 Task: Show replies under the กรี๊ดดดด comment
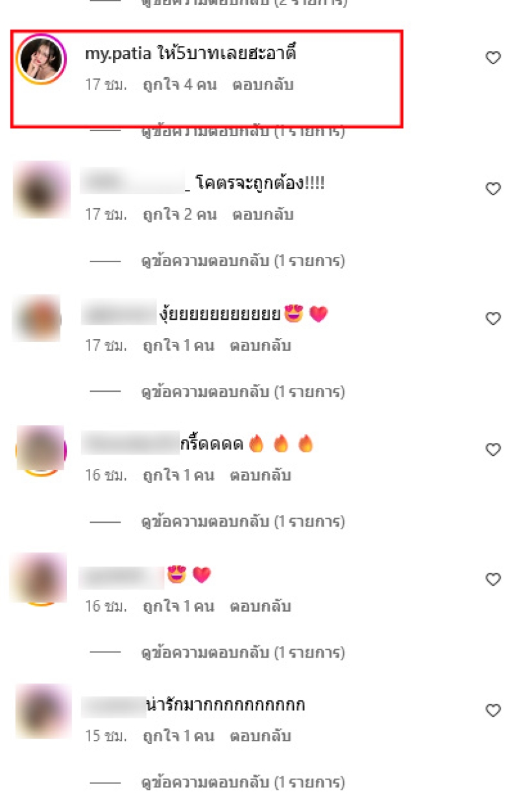(243, 521)
